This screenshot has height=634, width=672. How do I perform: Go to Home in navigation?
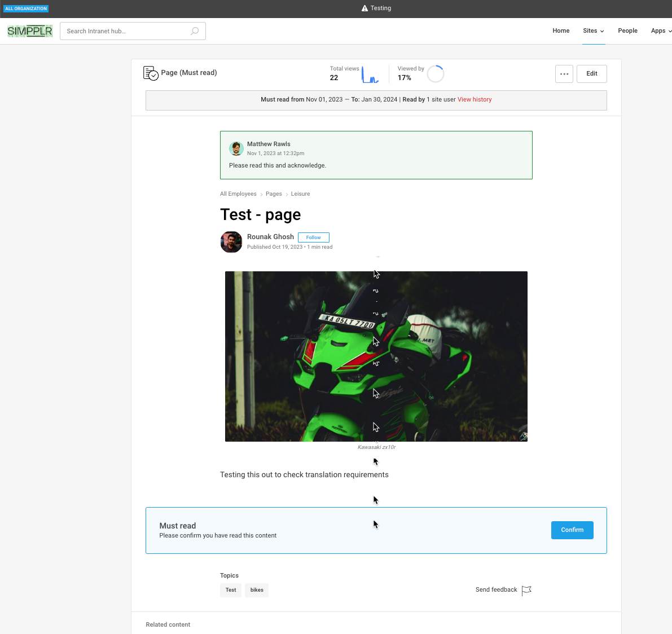point(561,31)
